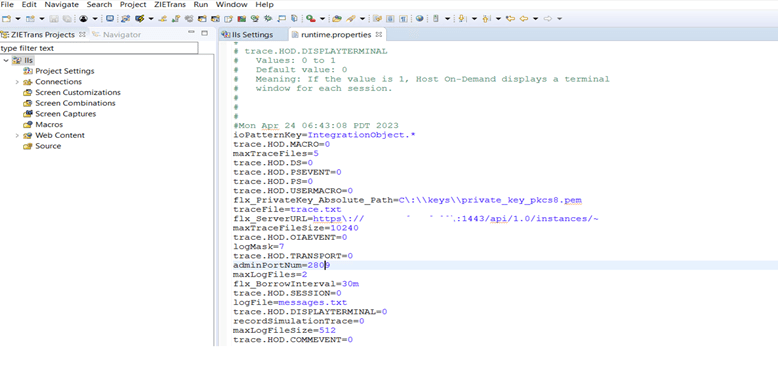Open Forward history dropdown arrow
The width and height of the screenshot is (778, 374).
click(x=559, y=19)
